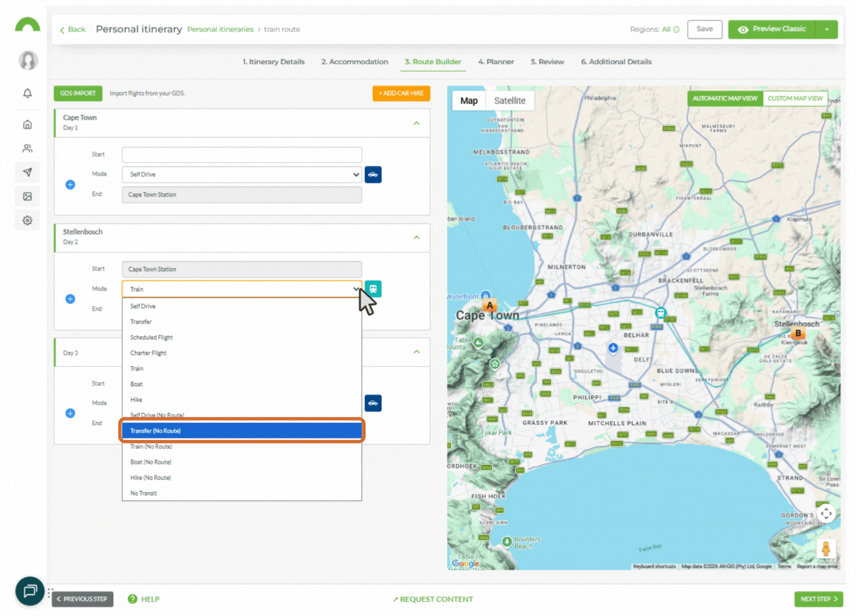
Task: Open Personal itineraries breadcrumb link
Action: (x=220, y=30)
